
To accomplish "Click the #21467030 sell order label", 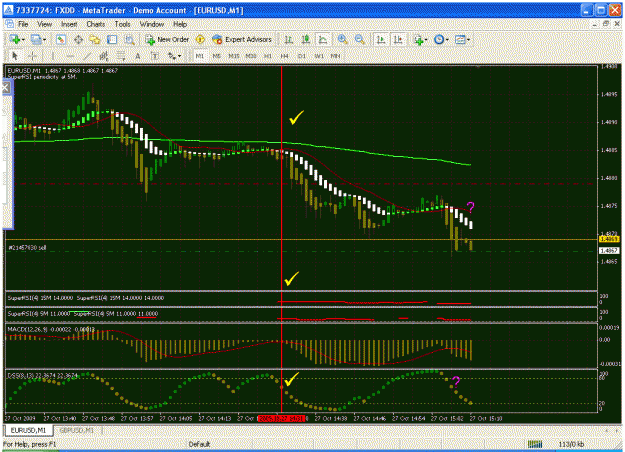I will tap(28, 248).
